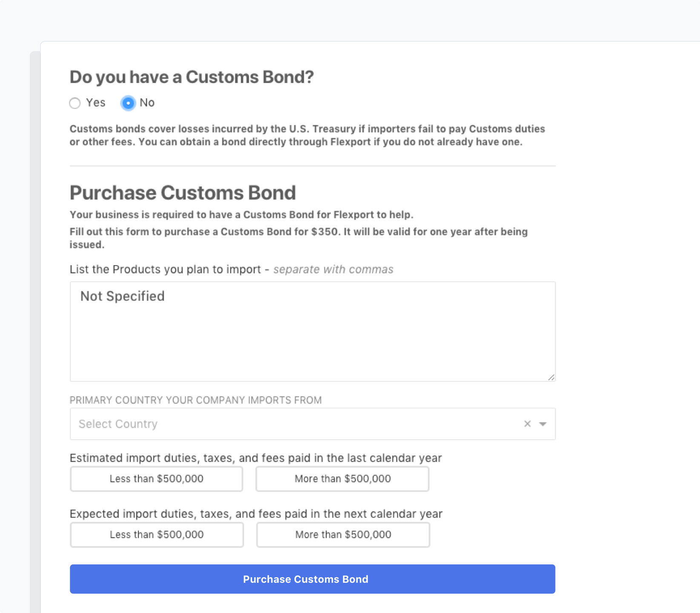Screen dimensions: 700x613
Task: Click the 'Yes' label text
Action: coord(96,103)
